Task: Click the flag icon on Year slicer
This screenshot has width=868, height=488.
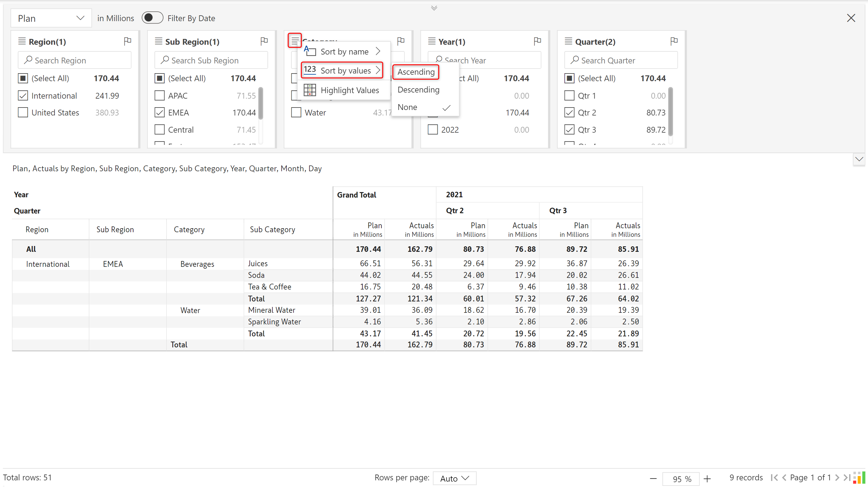Action: (x=537, y=41)
